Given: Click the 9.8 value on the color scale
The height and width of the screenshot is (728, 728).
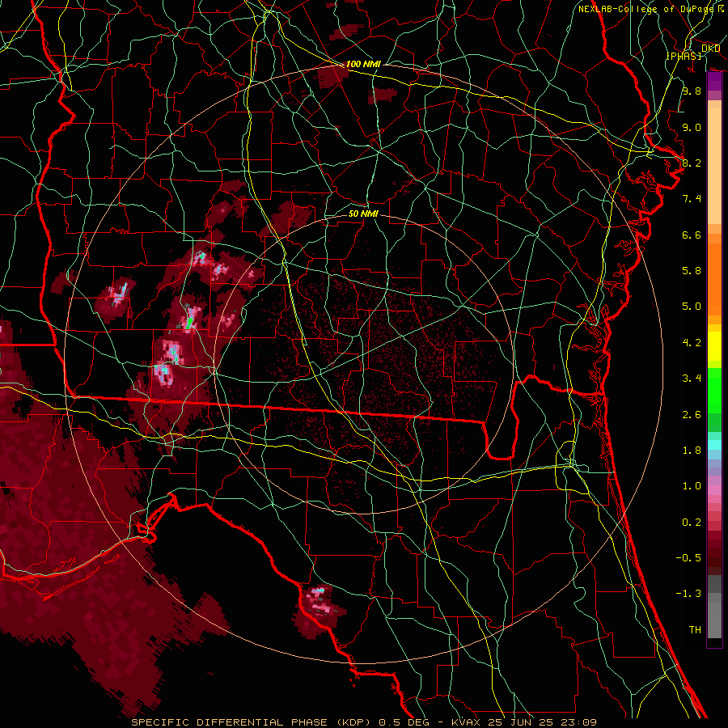Looking at the screenshot, I should coord(692,91).
